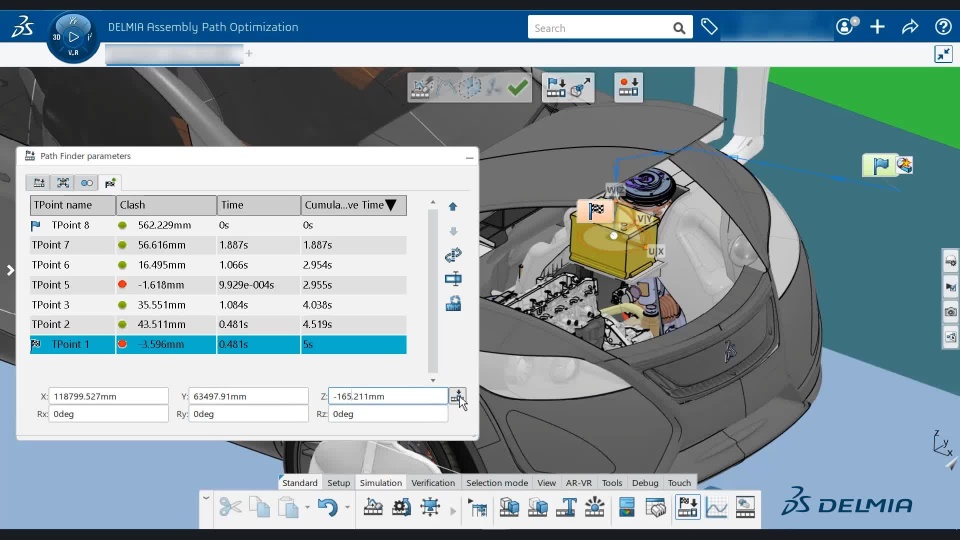Click the compute path lightning icon
960x540 pixels.
(x=421, y=88)
